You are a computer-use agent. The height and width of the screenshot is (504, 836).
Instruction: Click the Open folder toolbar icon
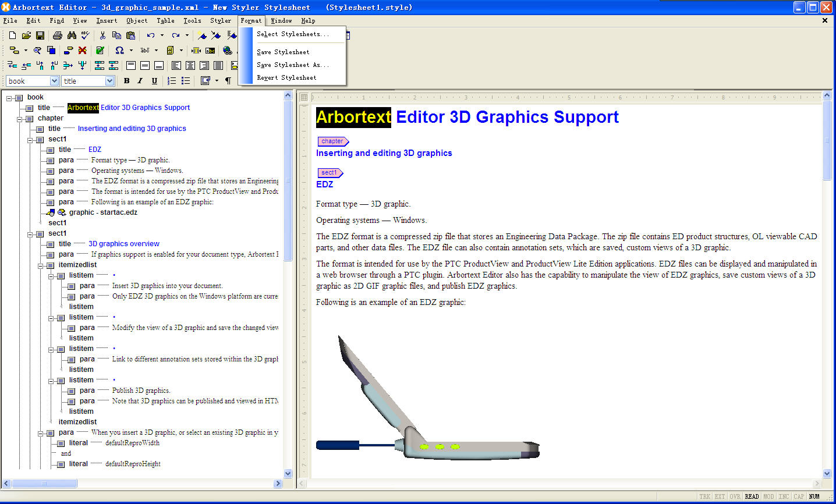click(26, 36)
